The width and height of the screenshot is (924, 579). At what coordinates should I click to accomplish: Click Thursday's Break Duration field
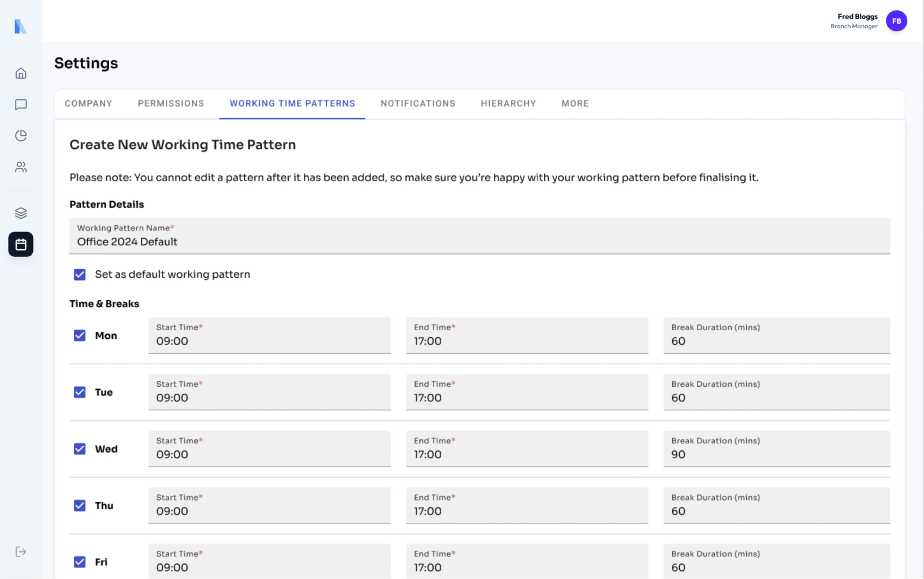coord(777,505)
